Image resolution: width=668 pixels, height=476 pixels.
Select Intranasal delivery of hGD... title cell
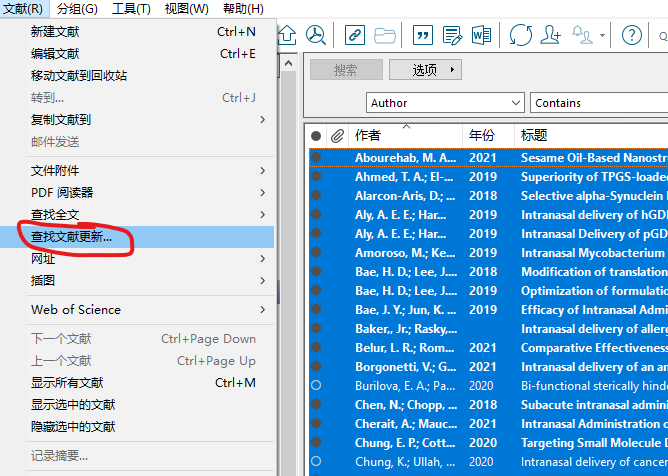[x=594, y=215]
